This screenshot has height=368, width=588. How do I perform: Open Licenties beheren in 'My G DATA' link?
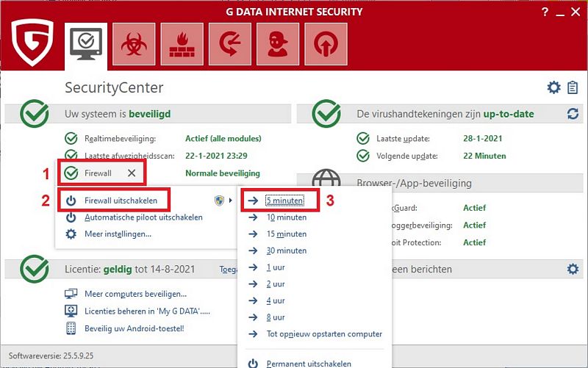[x=148, y=311]
